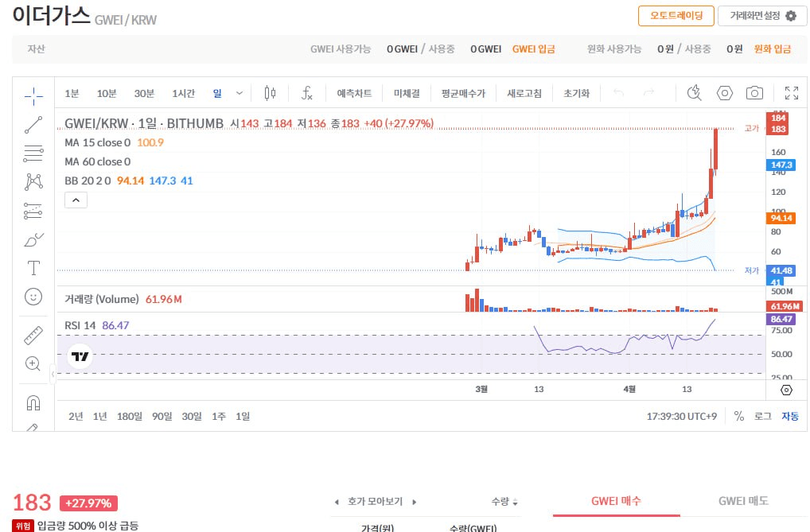Pick the ruler measure tool
Screen dimensions: 810x532
click(x=33, y=336)
